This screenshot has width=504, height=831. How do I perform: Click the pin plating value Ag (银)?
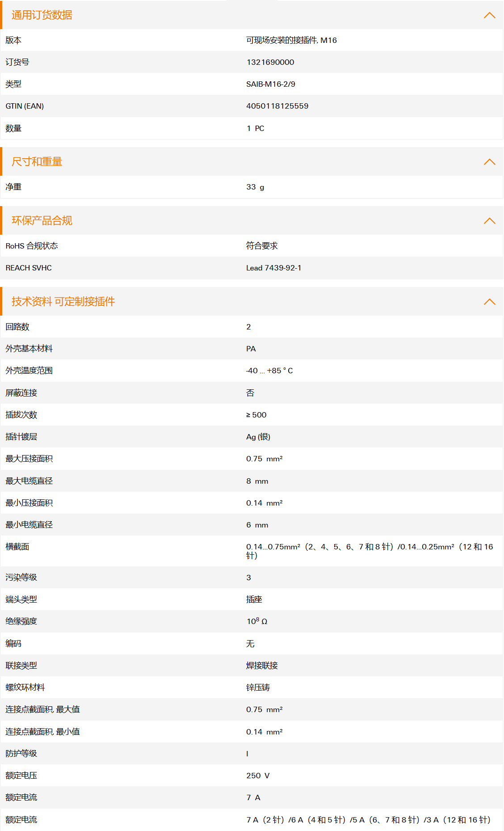coord(258,437)
